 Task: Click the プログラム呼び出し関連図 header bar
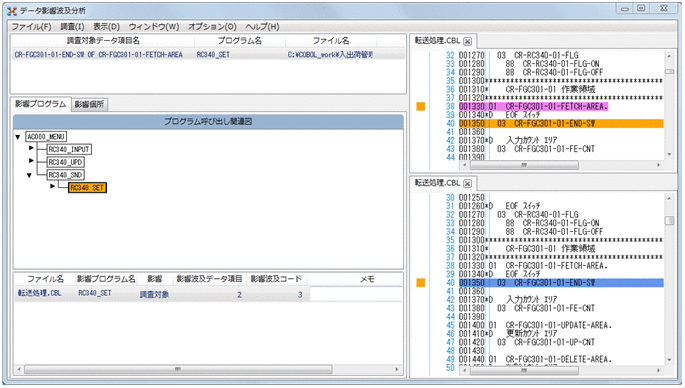208,121
